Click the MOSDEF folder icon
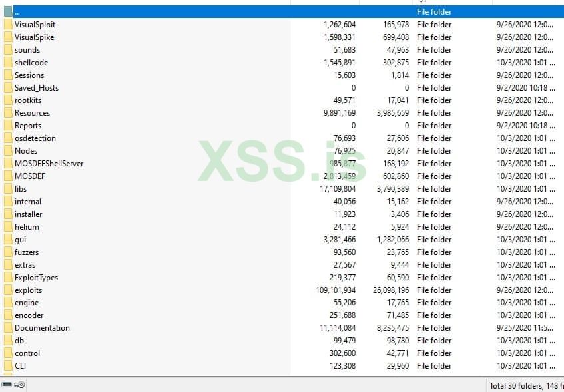The height and width of the screenshot is (392, 564). (8, 176)
